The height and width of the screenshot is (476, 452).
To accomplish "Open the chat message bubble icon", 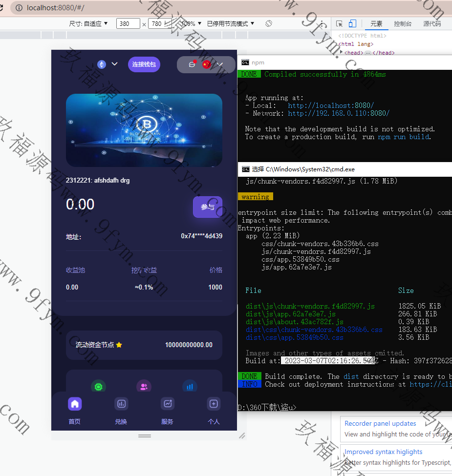I will coord(192,64).
